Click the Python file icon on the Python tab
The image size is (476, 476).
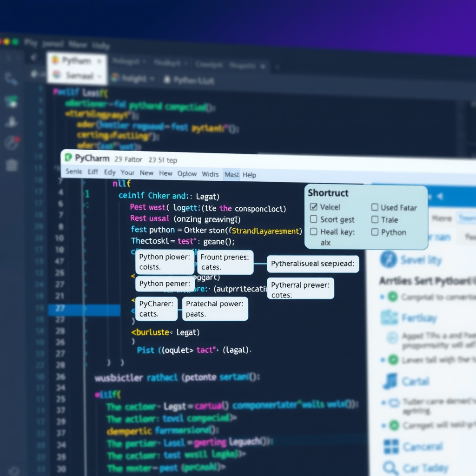coord(55,60)
